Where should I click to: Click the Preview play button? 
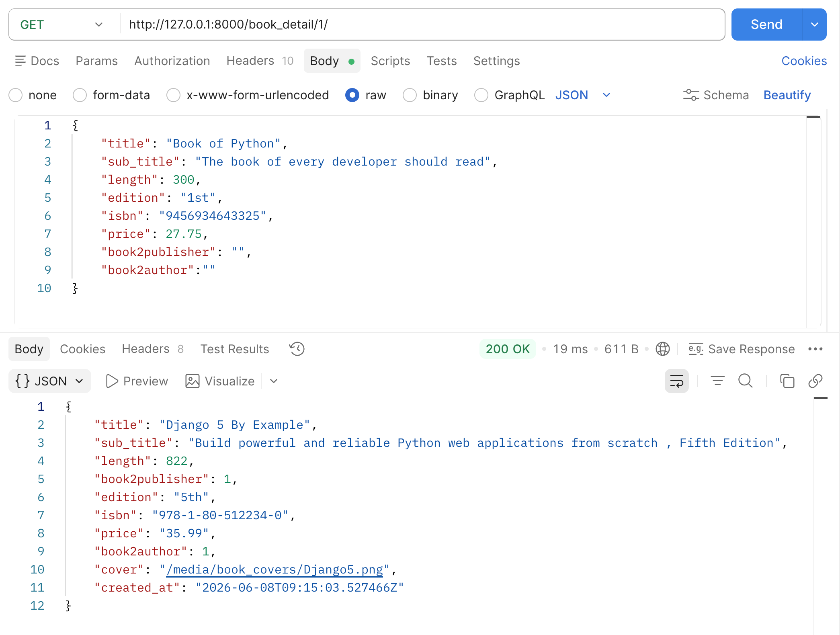137,381
